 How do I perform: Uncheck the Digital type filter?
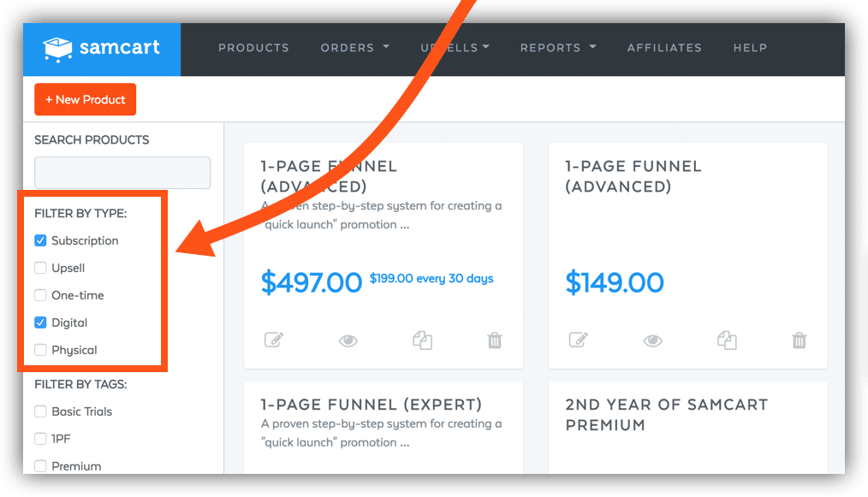[40, 322]
